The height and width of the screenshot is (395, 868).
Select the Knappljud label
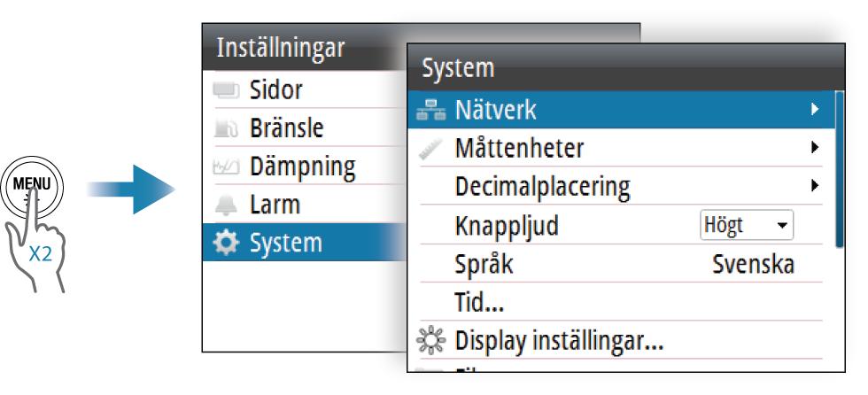(507, 226)
